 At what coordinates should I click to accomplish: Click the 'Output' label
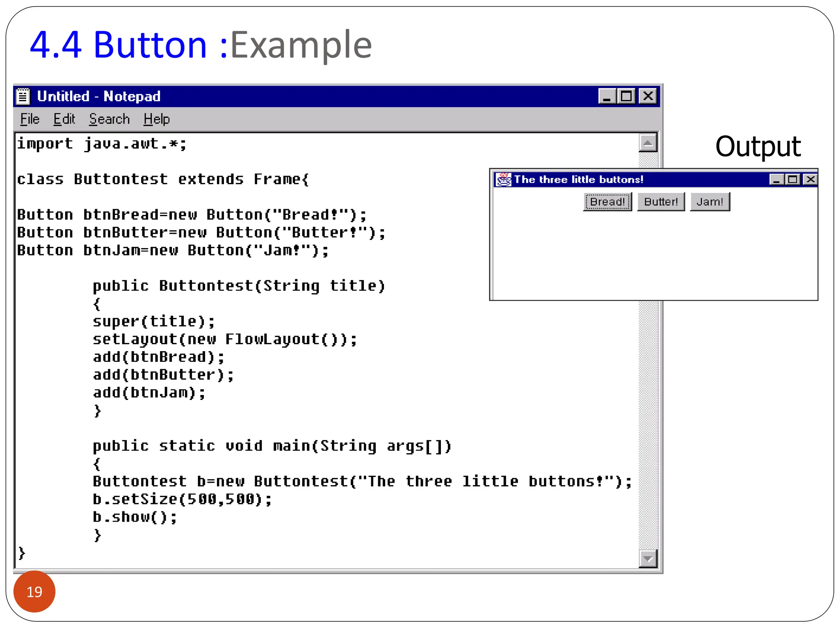[x=758, y=147]
